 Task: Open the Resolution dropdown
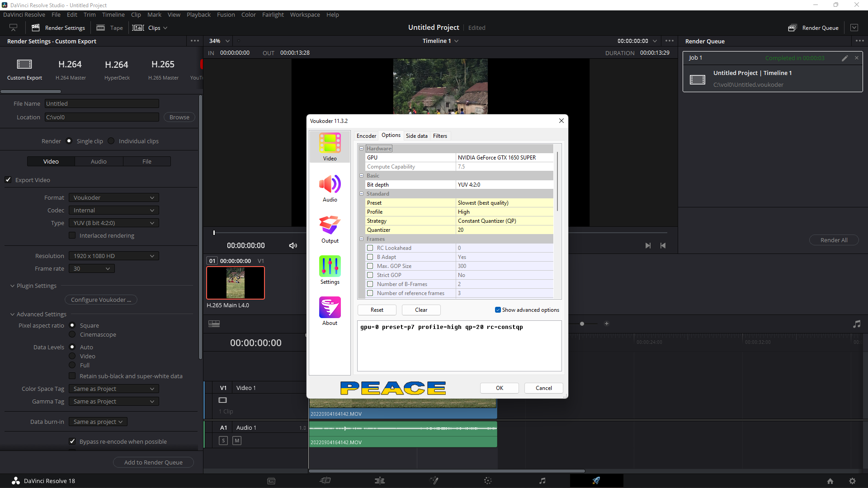pos(113,256)
